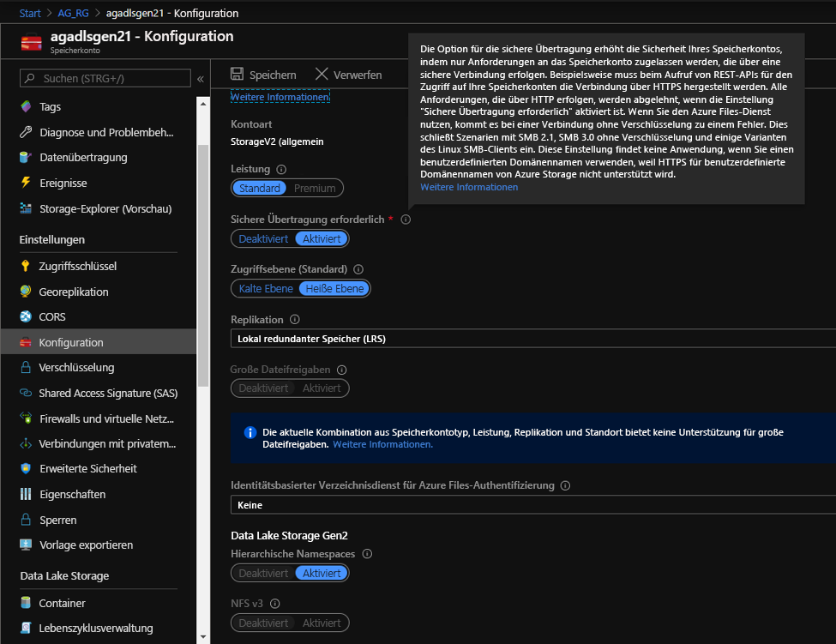The width and height of the screenshot is (836, 644).
Task: Click Weitere Informationen in blue info banner
Action: coord(382,444)
